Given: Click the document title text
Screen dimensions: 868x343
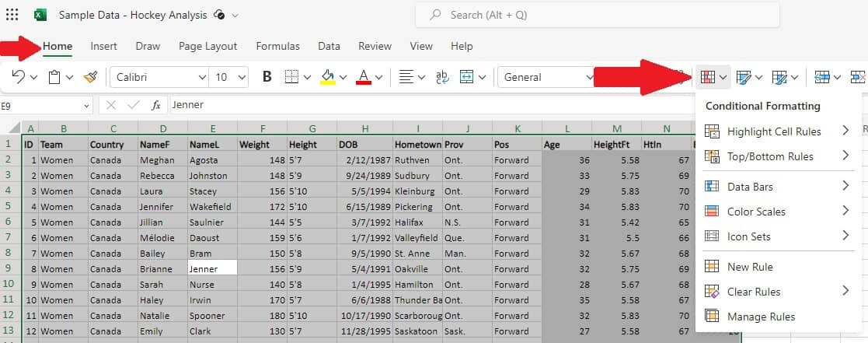Looking at the screenshot, I should 134,15.
